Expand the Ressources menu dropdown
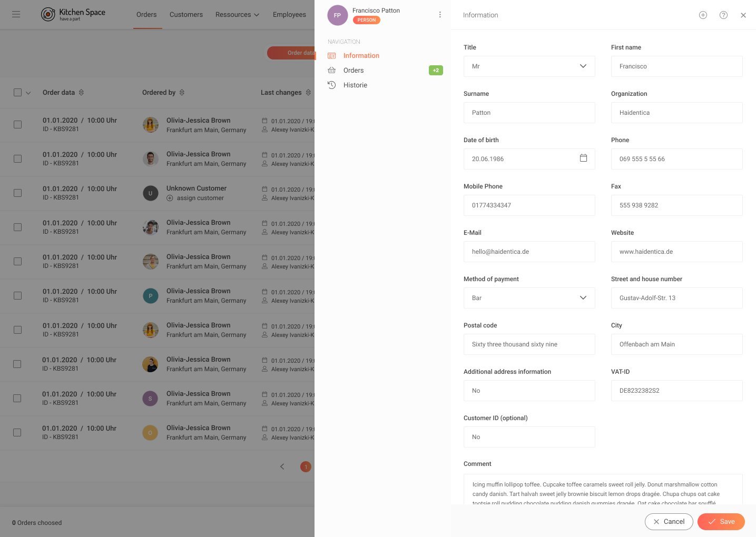756x537 pixels. point(237,15)
